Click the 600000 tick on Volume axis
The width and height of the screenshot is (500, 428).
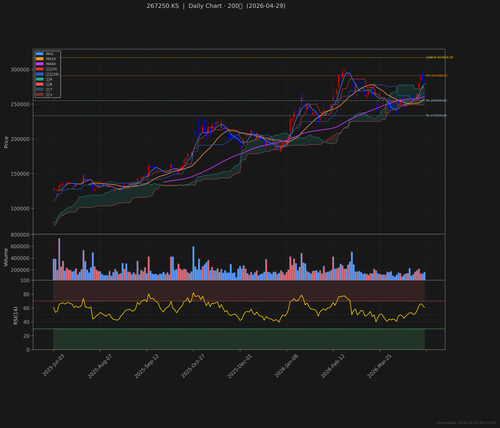[x=20, y=246]
